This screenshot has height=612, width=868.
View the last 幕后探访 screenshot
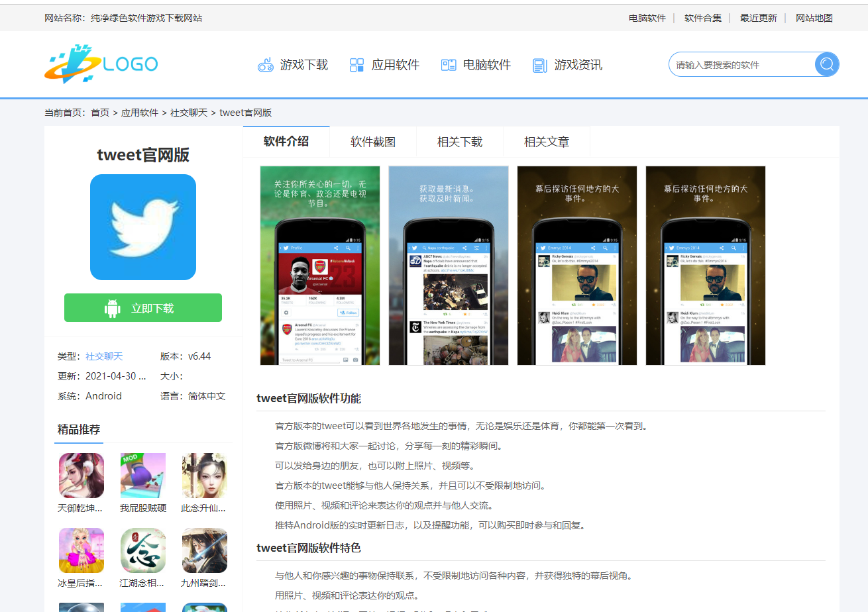(706, 266)
